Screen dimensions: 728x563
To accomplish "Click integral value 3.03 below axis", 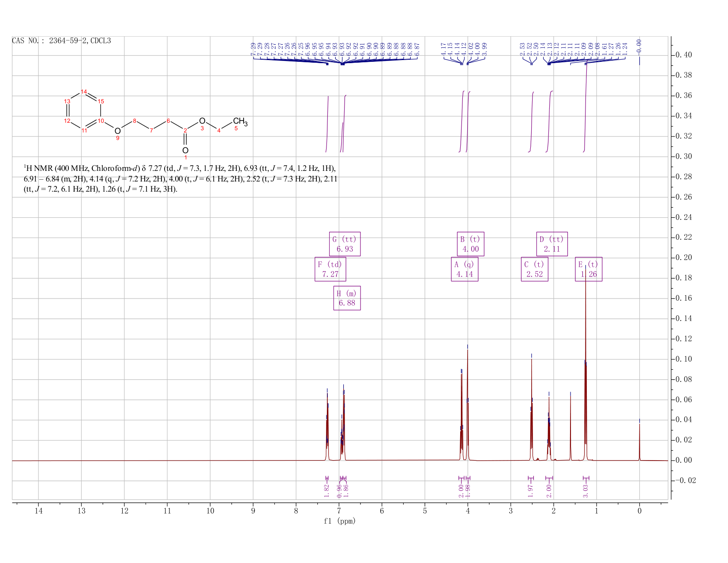I will click(585, 490).
